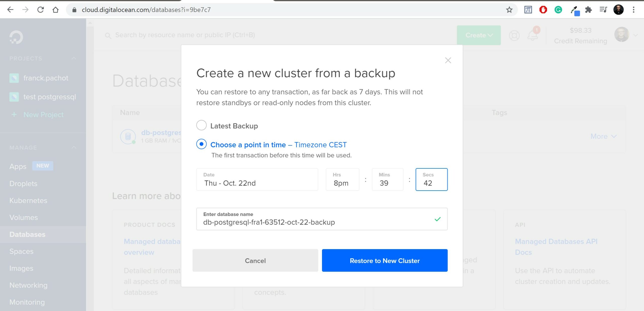Go to the browser home page
Screen dimensions: 644x311
pos(55,10)
